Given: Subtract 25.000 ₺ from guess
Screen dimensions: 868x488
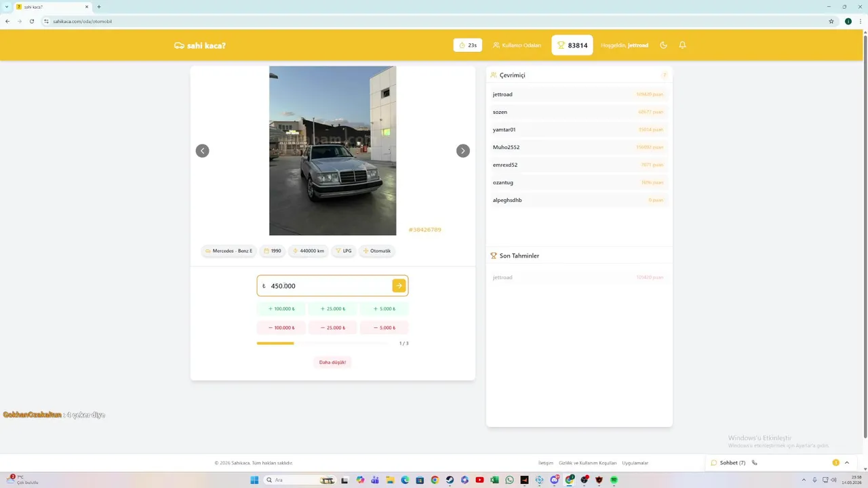Looking at the screenshot, I should 333,328.
